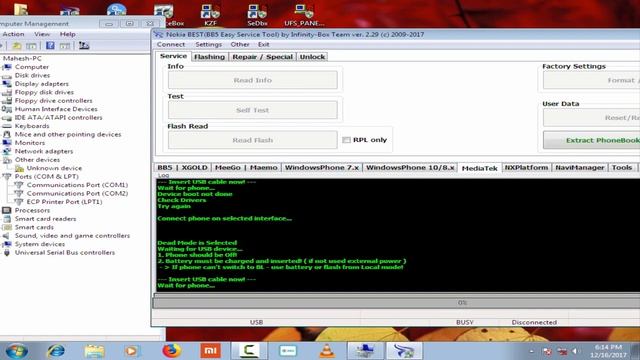
Task: Click the Read Info button
Action: click(x=253, y=80)
